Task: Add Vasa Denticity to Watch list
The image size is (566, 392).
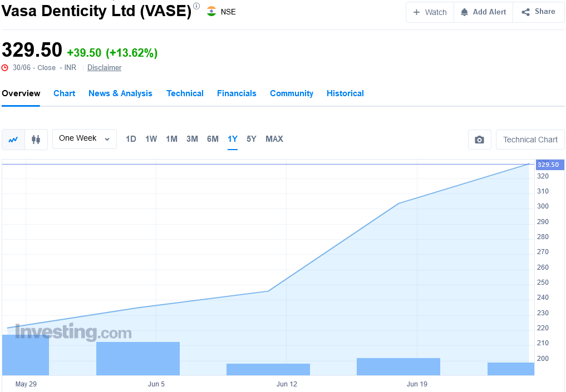Action: (x=430, y=12)
